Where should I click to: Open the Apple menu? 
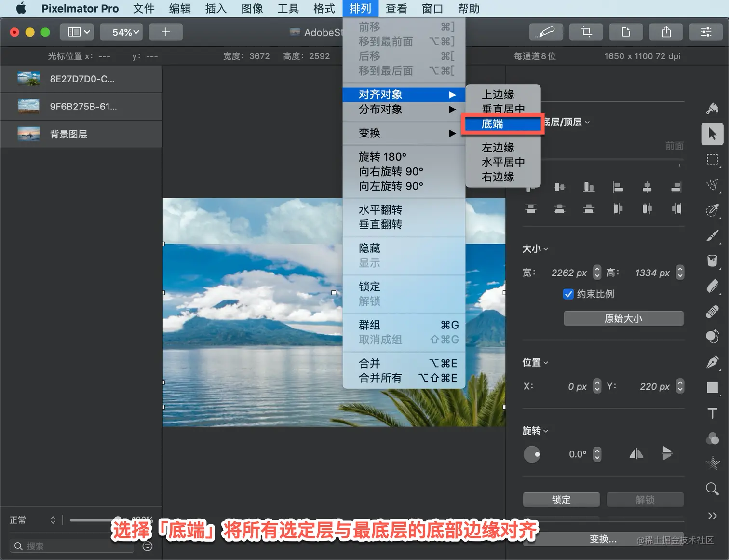(21, 9)
